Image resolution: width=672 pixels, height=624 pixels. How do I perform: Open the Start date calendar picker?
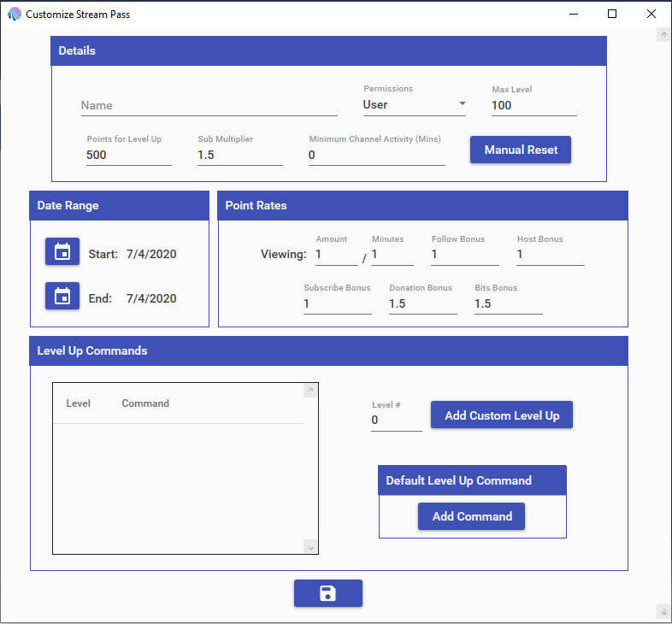(62, 252)
